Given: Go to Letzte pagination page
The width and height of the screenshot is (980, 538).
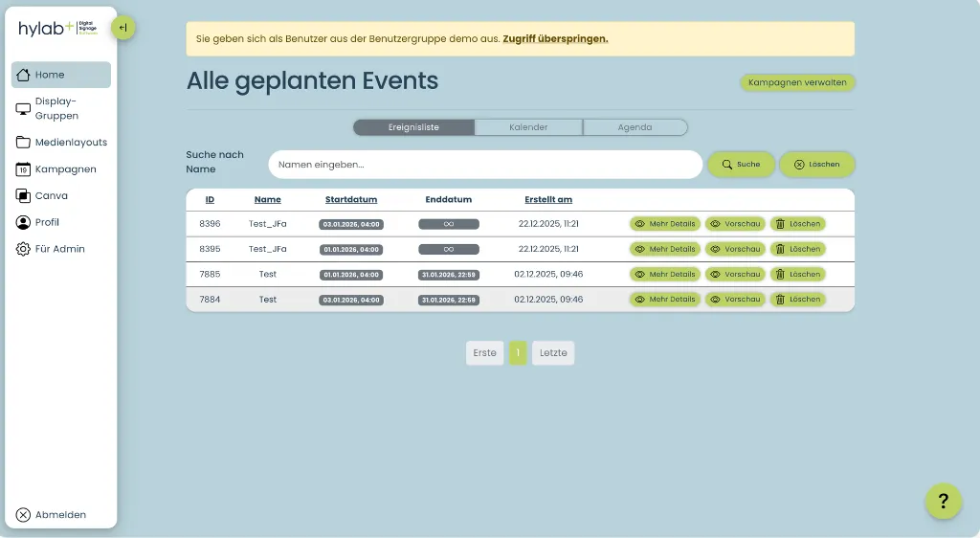Looking at the screenshot, I should pyautogui.click(x=553, y=353).
